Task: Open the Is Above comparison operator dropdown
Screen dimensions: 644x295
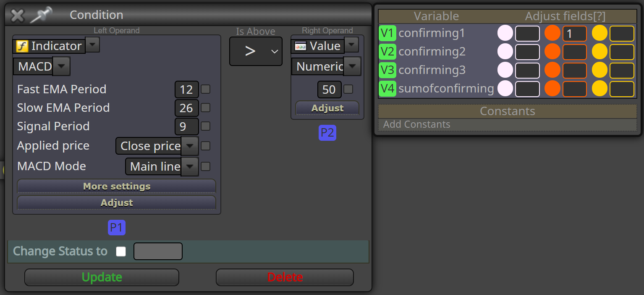Action: pyautogui.click(x=256, y=51)
